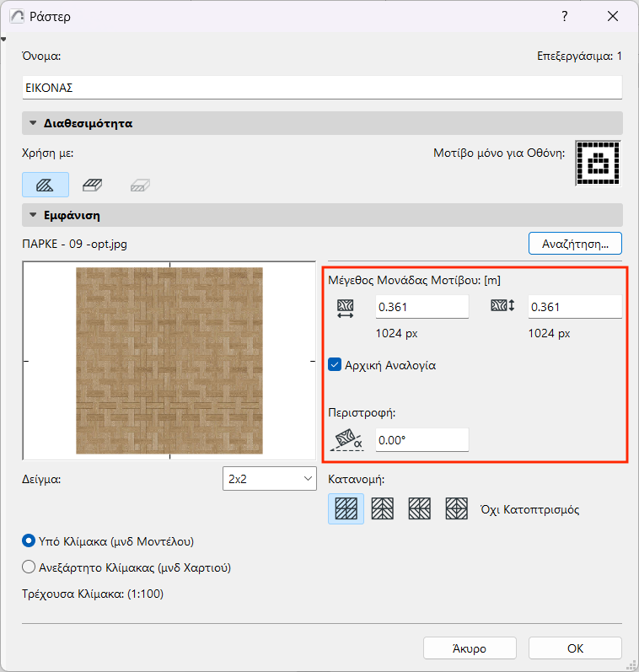The image size is (639, 672).
Task: Click the Άκυρο button
Action: click(470, 648)
